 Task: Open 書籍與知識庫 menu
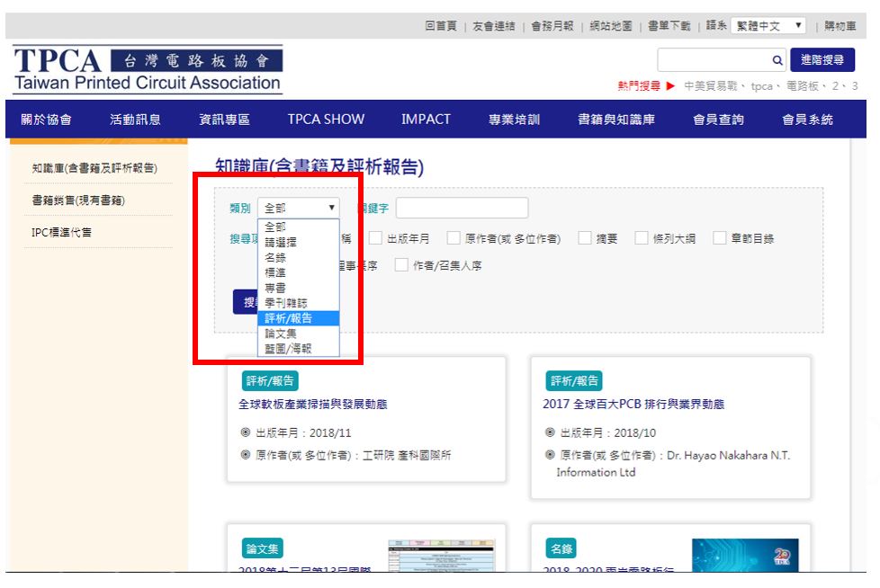616,119
